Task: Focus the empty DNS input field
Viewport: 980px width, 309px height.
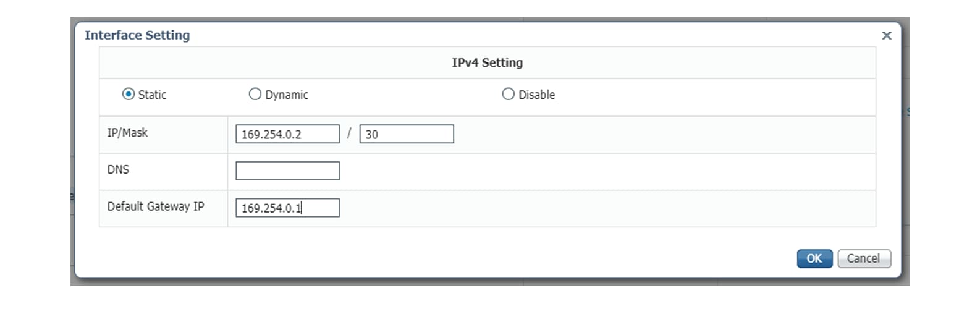Action: 287,171
